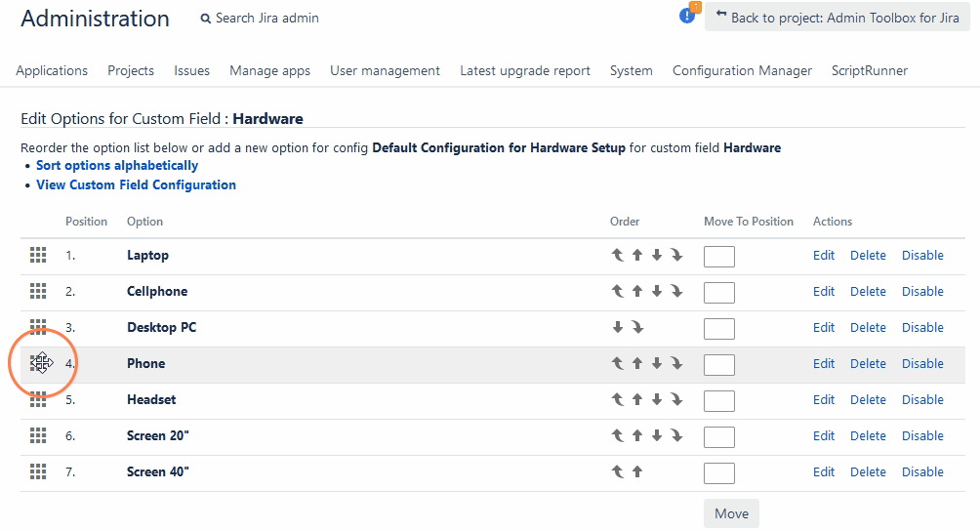The image size is (980, 531).
Task: Open the blue notification alert icon
Action: (688, 17)
